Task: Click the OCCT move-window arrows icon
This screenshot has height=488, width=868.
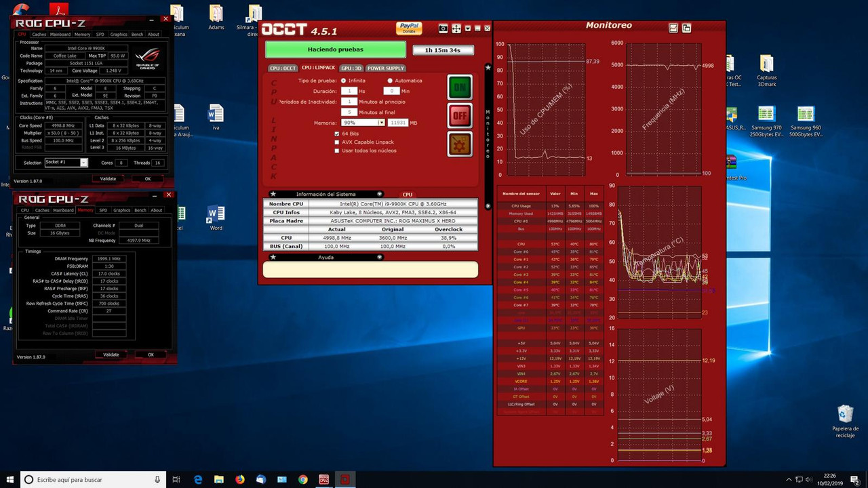Action: (456, 28)
